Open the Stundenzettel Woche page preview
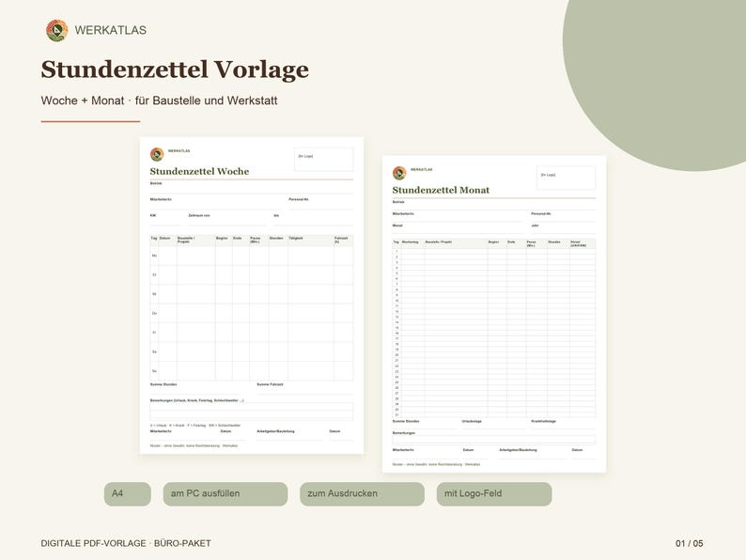The width and height of the screenshot is (746, 560). 252,295
